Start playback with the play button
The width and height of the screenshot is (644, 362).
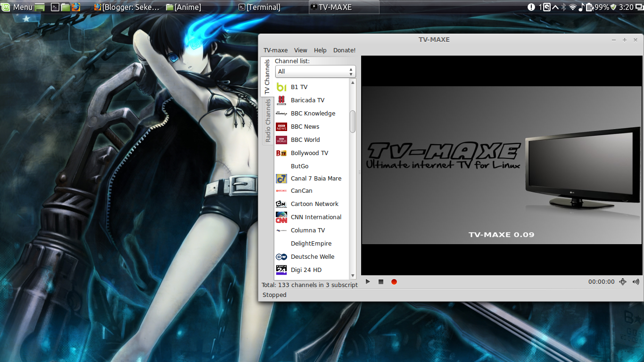click(368, 282)
